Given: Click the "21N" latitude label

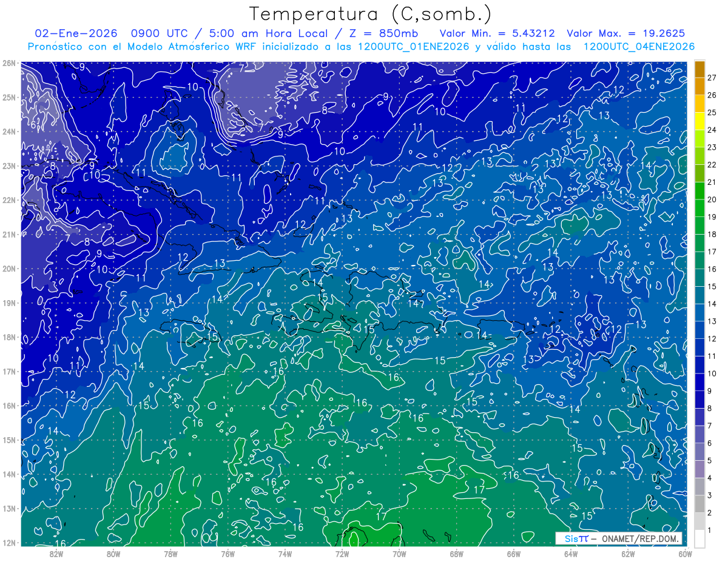Looking at the screenshot, I should [x=8, y=234].
